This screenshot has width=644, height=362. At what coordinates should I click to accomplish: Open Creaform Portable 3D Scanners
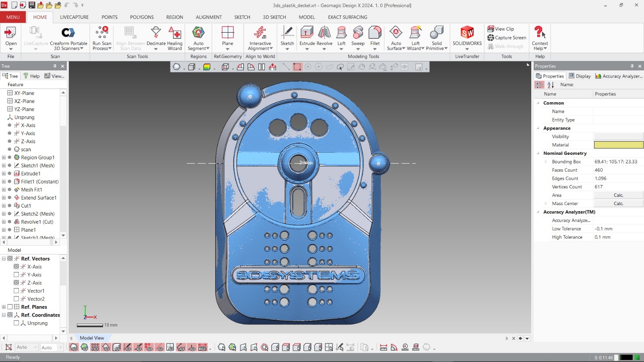click(x=68, y=38)
